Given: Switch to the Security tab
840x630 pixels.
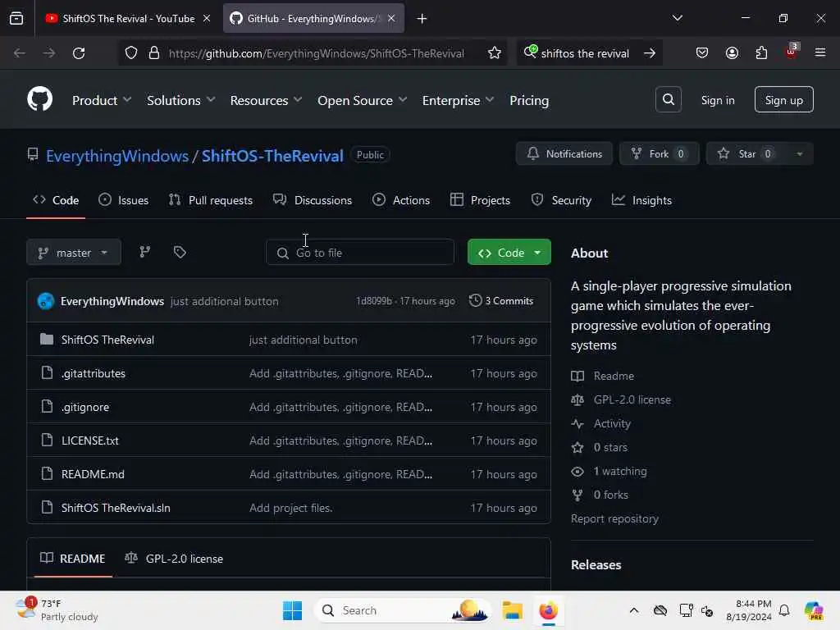Looking at the screenshot, I should tap(561, 200).
